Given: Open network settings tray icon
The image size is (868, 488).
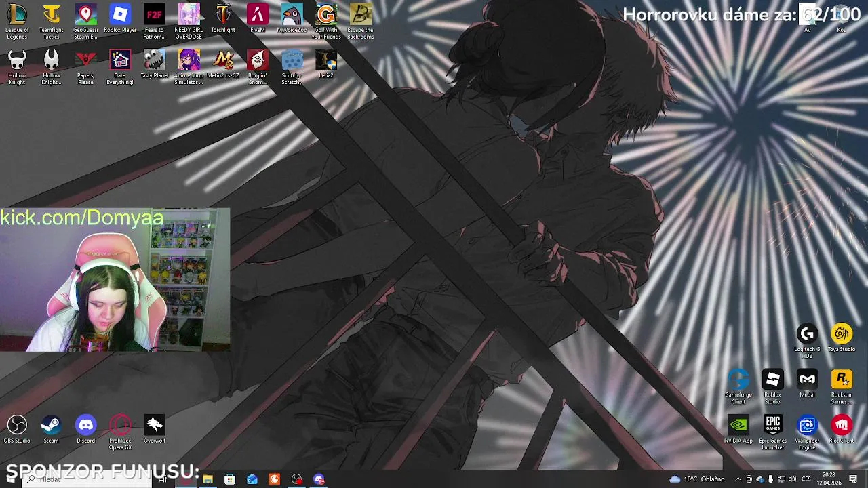Looking at the screenshot, I should point(781,479).
